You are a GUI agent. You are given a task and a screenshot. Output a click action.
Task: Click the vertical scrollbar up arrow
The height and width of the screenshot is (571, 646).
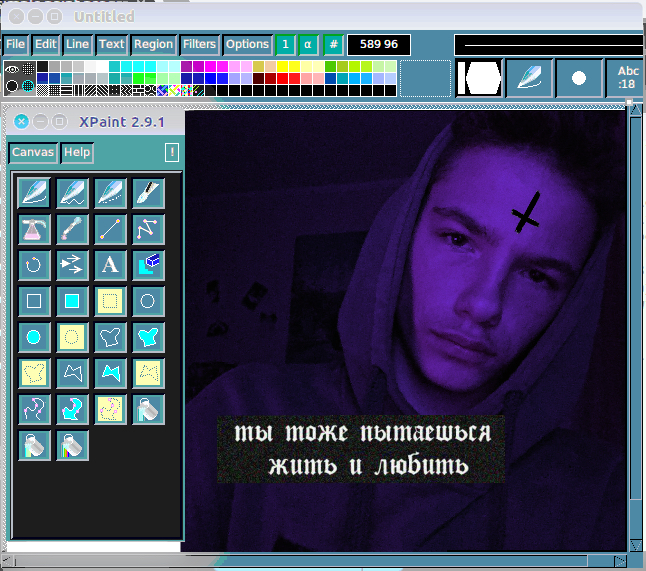pos(636,110)
